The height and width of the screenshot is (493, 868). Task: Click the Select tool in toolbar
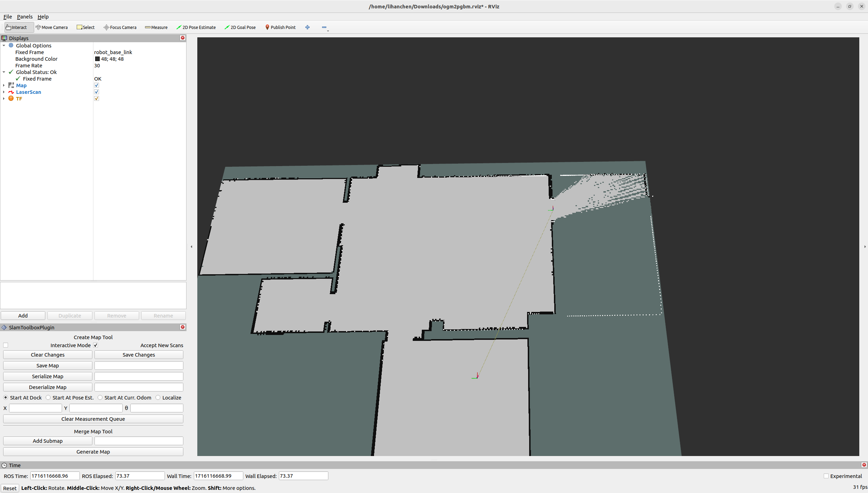(x=86, y=27)
